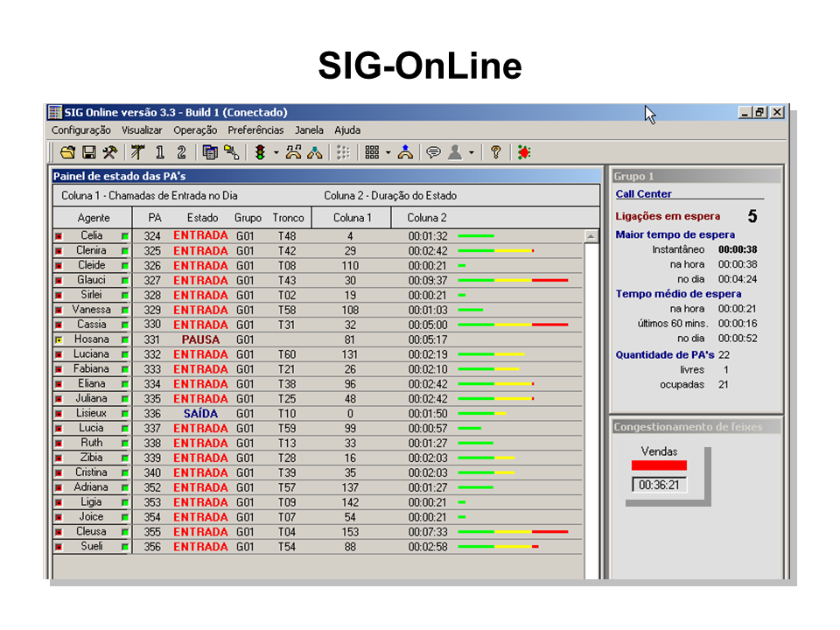Select the PAUSA state of Hosana

click(200, 339)
